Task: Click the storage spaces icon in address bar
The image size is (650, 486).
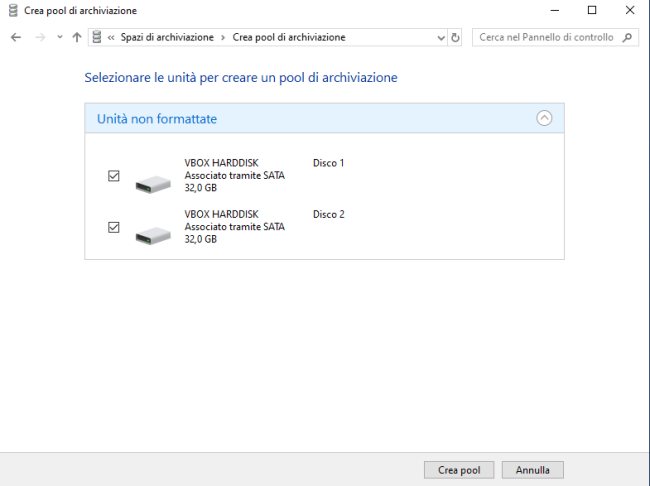Action: point(97,37)
